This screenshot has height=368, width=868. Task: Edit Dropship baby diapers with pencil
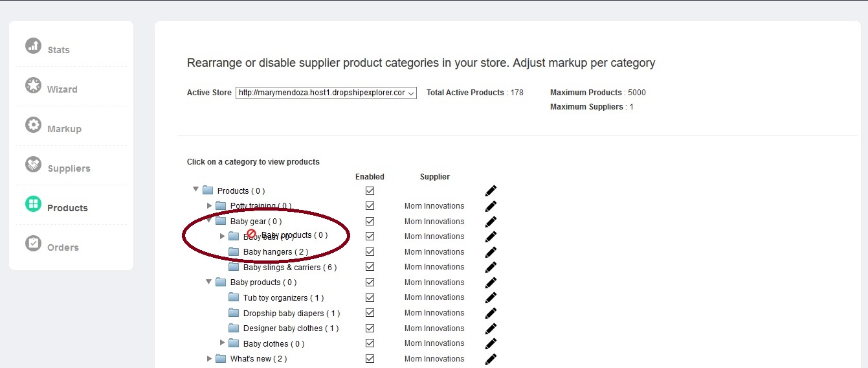491,313
